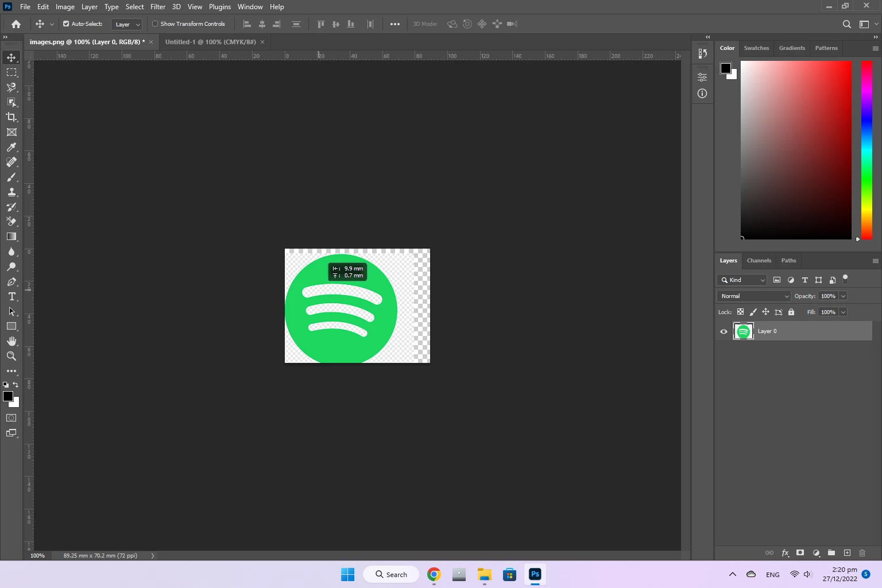Viewport: 882px width, 588px height.
Task: Open the Layers panel menu
Action: tap(875, 261)
